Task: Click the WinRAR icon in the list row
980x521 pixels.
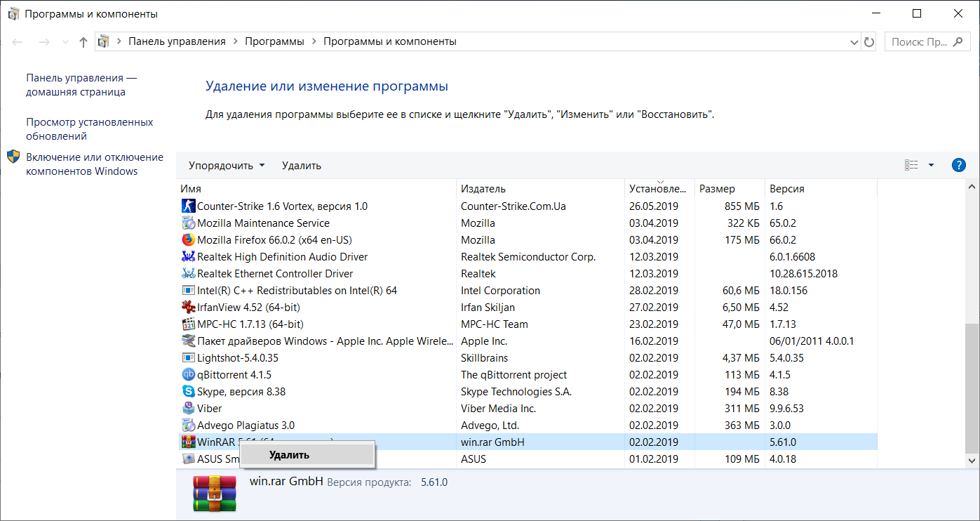Action: point(188,442)
